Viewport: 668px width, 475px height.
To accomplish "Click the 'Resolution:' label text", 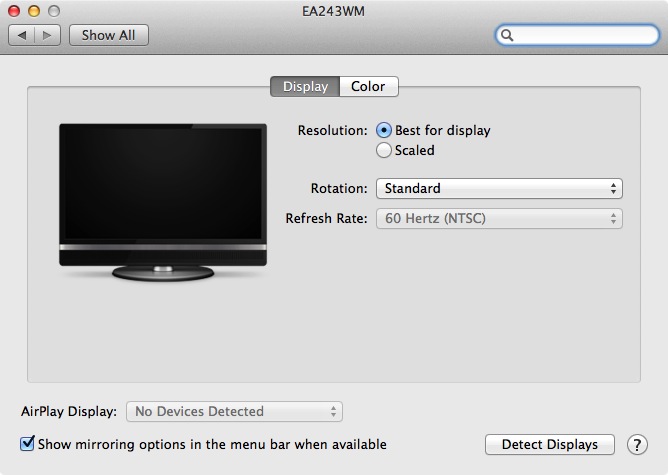I will coord(332,130).
